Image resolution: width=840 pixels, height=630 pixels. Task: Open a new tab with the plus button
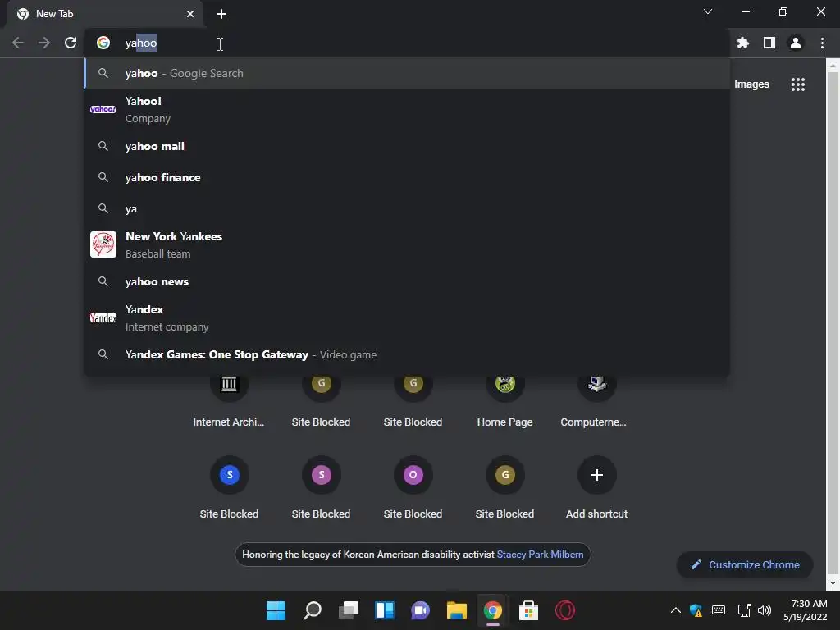click(x=221, y=14)
